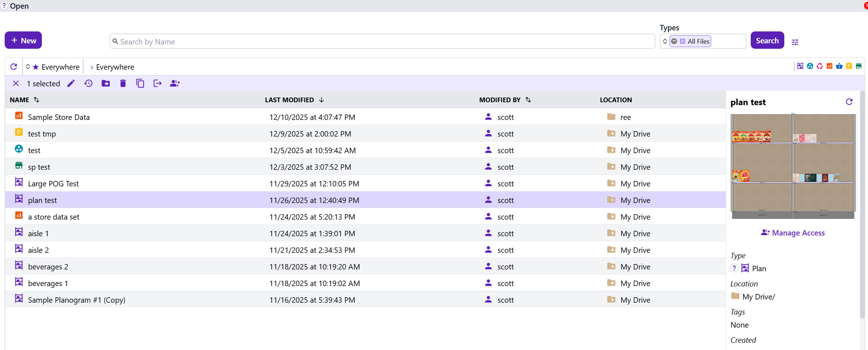
Task: Click the Search by Name input field
Action: coord(382,42)
